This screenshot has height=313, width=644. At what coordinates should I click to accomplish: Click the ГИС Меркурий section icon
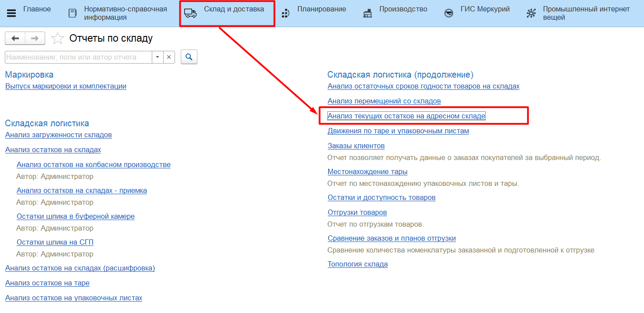(x=449, y=13)
